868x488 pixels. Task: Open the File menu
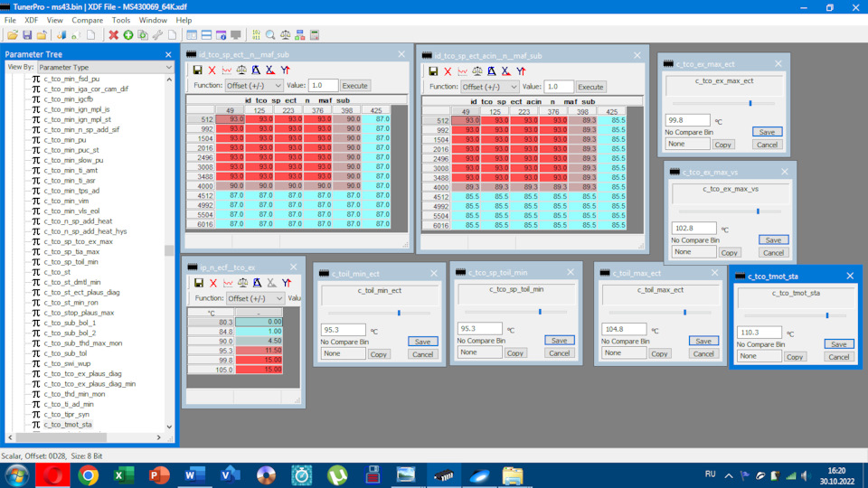click(x=10, y=20)
